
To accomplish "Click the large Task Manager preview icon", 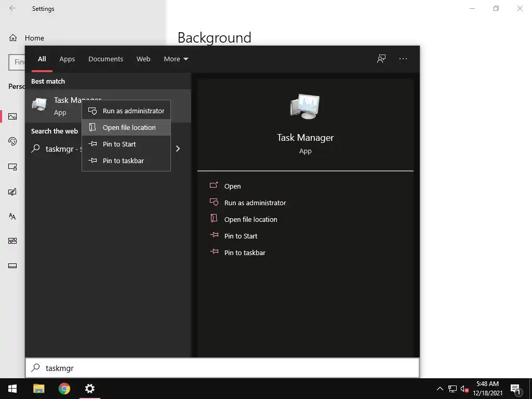I will tap(305, 107).
